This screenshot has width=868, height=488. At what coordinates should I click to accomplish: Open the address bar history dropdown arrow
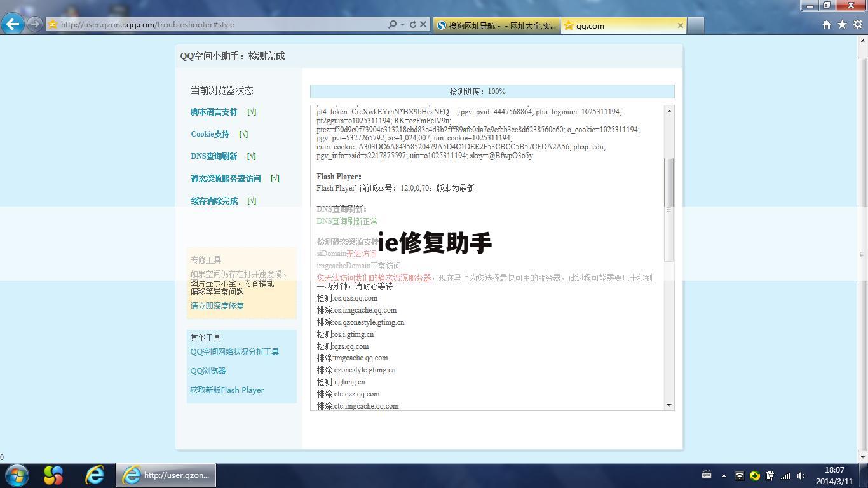402,25
